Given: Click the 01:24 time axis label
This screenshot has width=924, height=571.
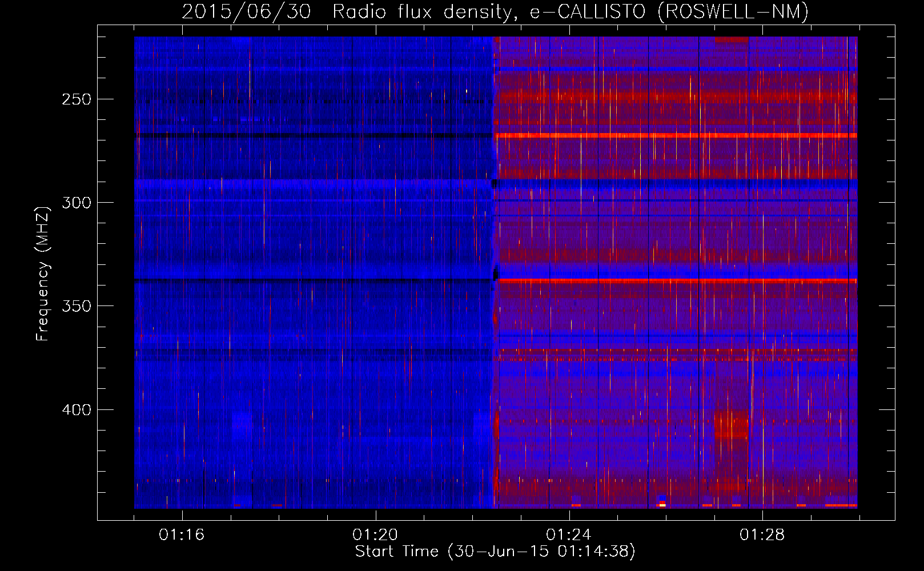Looking at the screenshot, I should click(x=568, y=535).
